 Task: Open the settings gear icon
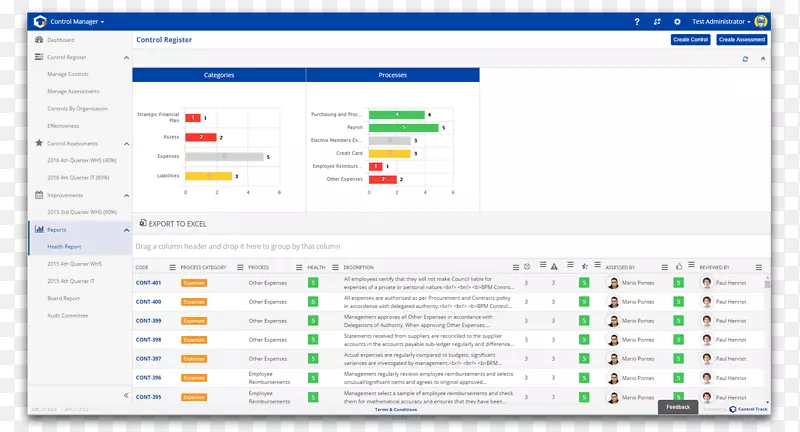677,21
